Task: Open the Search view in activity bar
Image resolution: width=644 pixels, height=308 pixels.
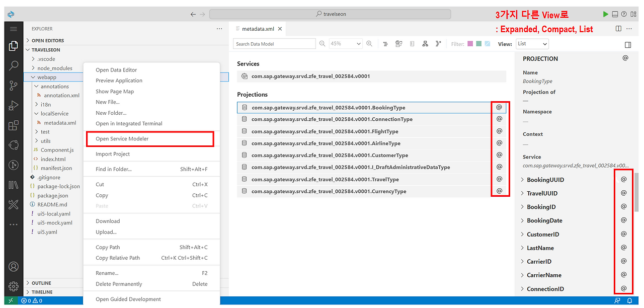Action: point(14,65)
